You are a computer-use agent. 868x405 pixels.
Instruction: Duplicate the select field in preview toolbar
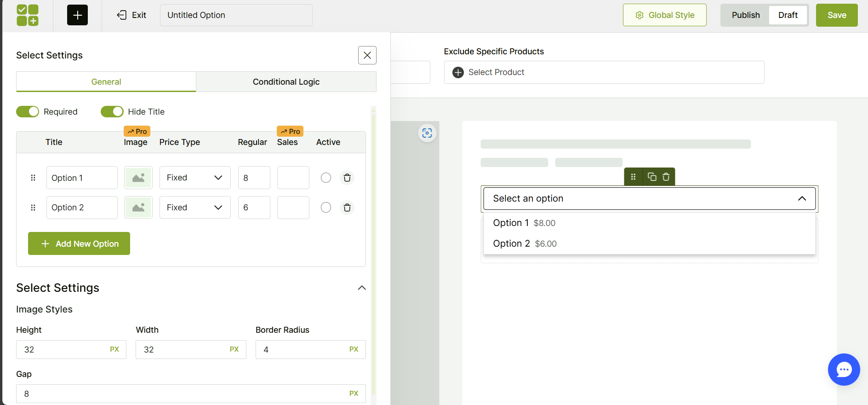tap(652, 177)
